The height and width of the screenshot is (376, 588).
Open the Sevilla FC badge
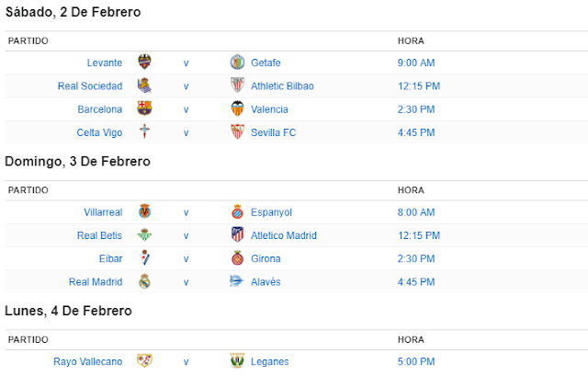pos(237,131)
